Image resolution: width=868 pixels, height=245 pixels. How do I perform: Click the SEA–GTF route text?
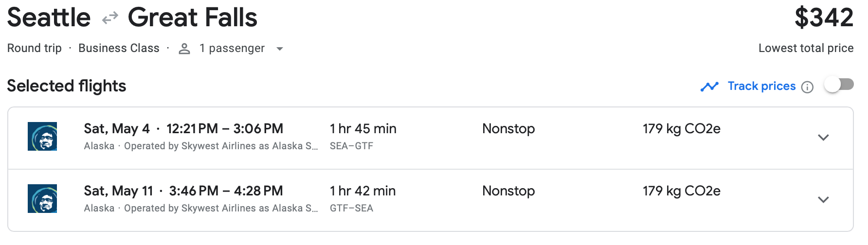(351, 146)
